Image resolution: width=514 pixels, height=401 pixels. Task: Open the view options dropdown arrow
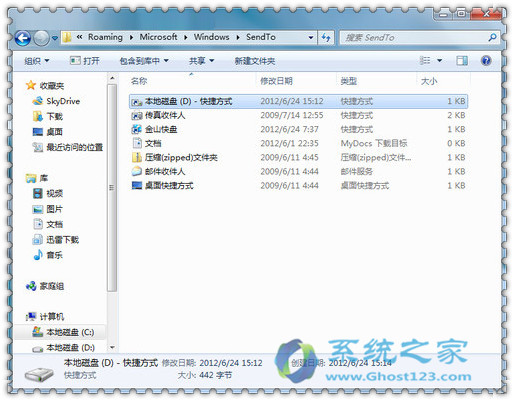pyautogui.click(x=439, y=61)
